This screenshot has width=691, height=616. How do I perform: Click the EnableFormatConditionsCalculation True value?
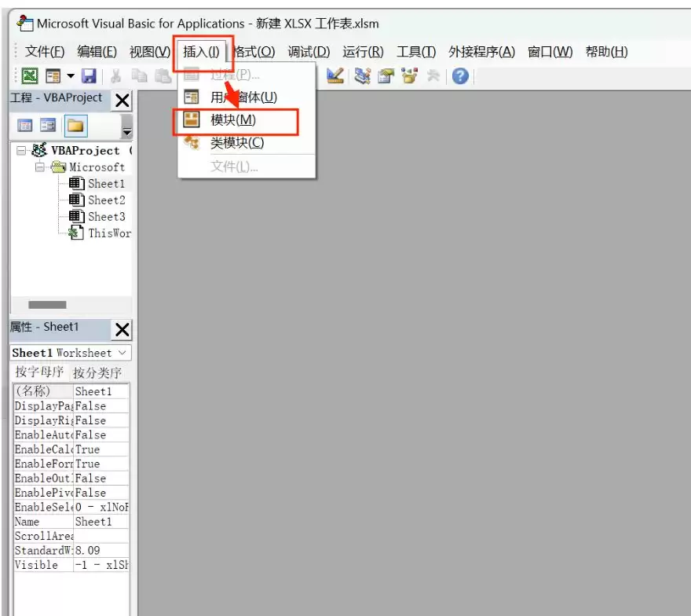[101, 464]
